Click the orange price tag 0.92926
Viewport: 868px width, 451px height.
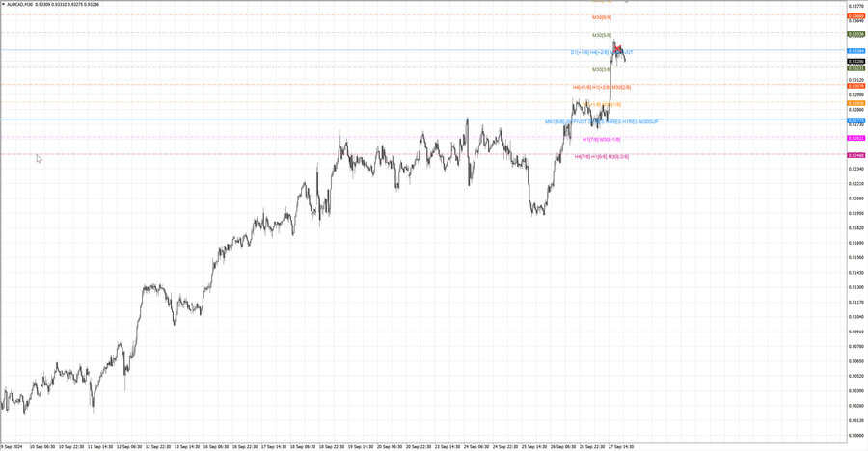[x=856, y=103]
